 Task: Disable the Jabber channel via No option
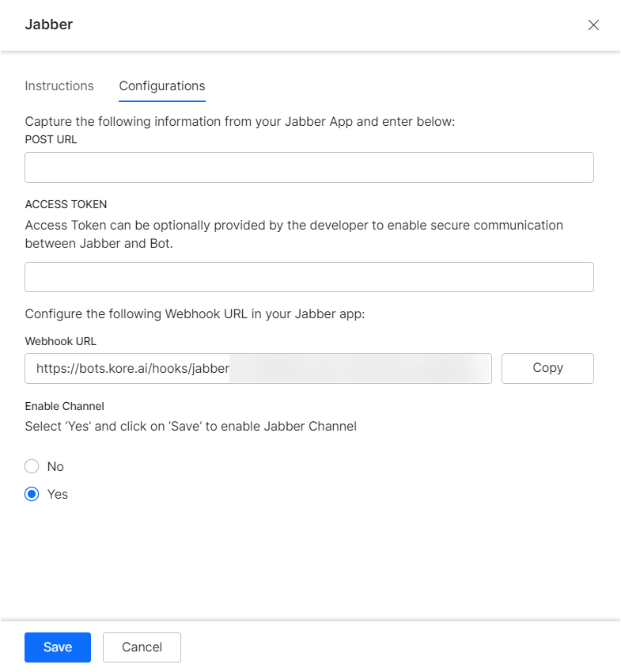pos(32,466)
